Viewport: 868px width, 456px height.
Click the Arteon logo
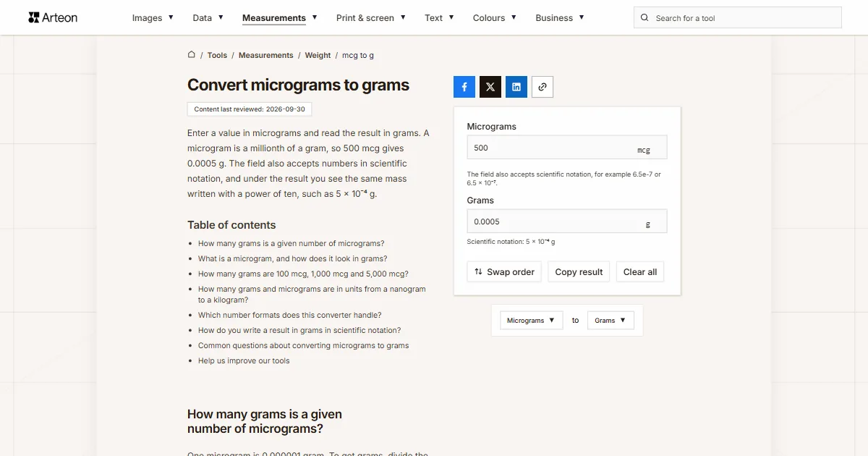(x=53, y=17)
